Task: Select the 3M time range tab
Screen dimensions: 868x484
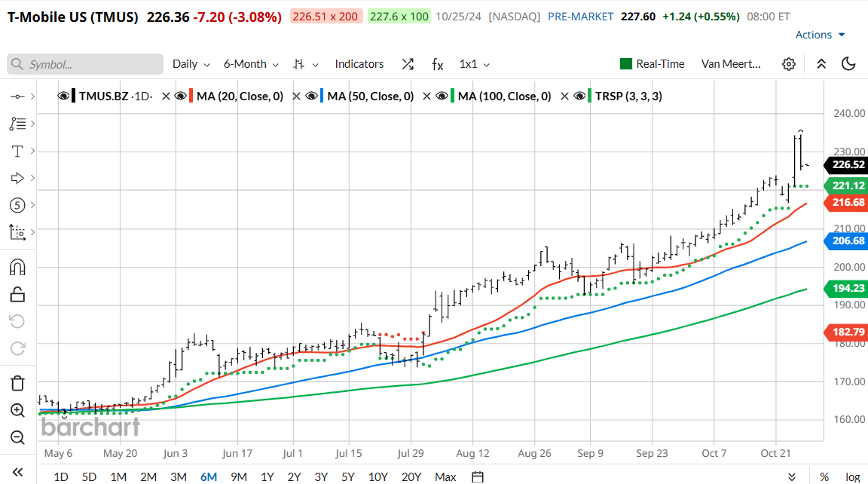Action: coord(178,476)
